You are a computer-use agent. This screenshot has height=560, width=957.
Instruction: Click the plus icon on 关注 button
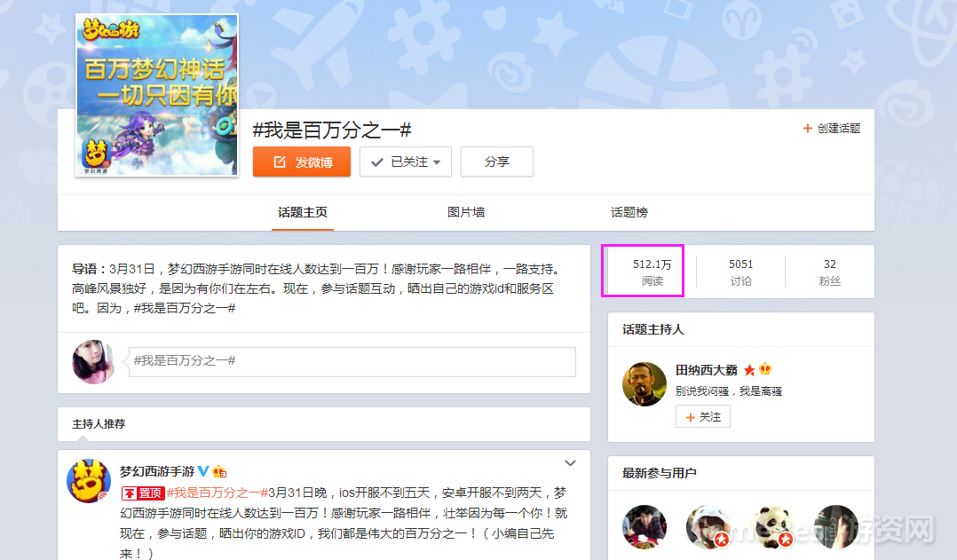coord(691,417)
